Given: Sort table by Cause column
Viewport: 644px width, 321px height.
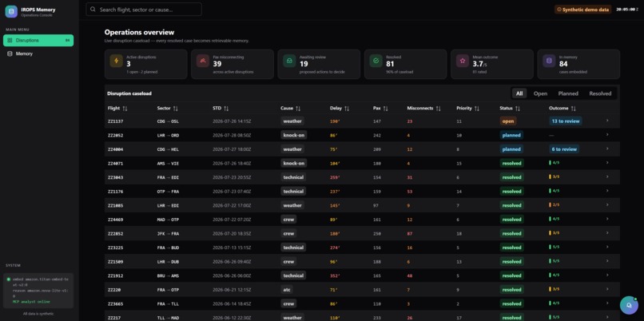Looking at the screenshot, I should tap(290, 109).
